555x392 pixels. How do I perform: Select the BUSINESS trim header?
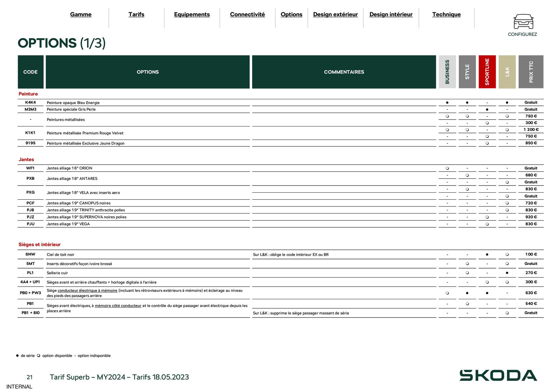(x=447, y=72)
